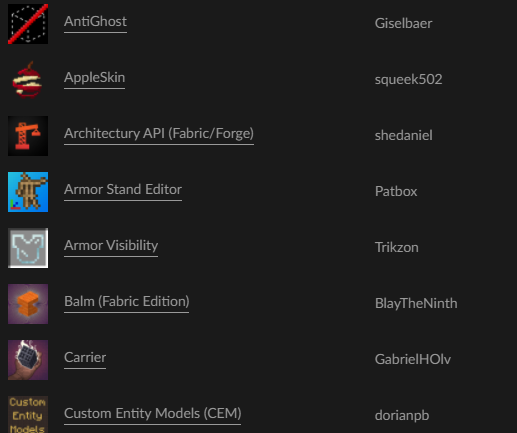Click the Custom Entity Models icon

(28, 414)
